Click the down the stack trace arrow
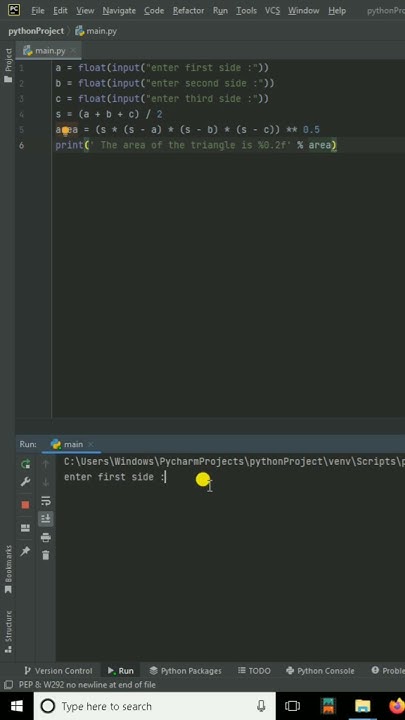 click(x=45, y=482)
